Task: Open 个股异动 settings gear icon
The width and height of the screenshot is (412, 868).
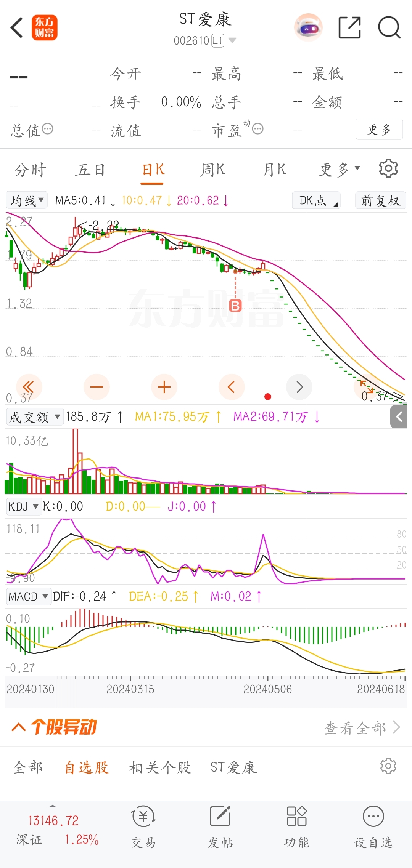Action: [x=388, y=766]
